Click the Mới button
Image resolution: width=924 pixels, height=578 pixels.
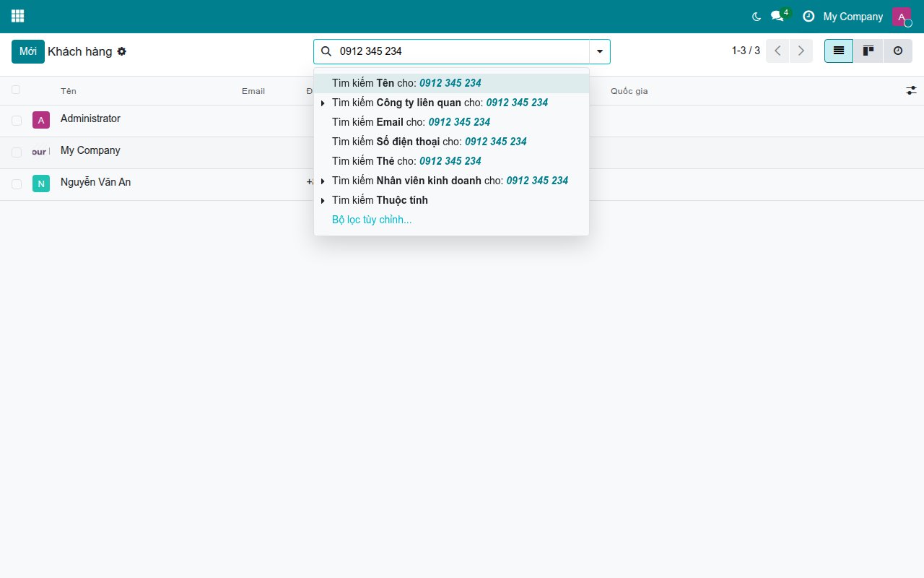(x=28, y=51)
